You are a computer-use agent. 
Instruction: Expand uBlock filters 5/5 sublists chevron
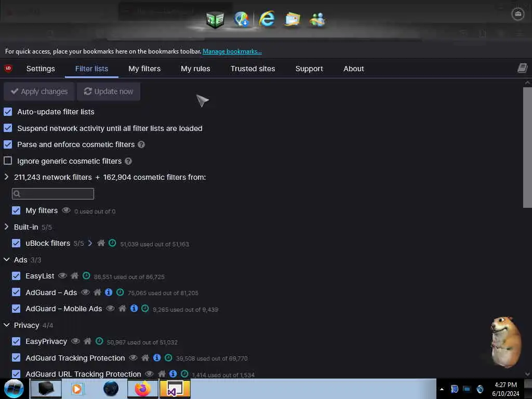tap(90, 243)
